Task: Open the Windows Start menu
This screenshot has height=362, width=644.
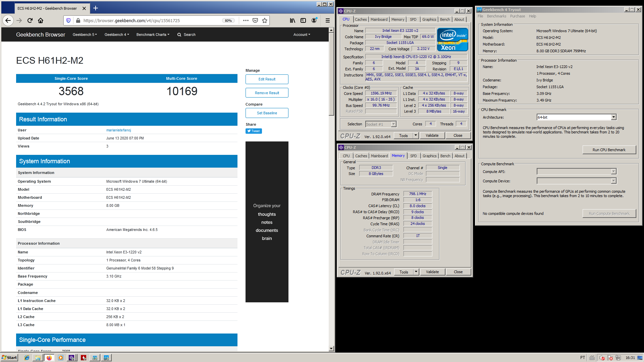Action: 9,358
